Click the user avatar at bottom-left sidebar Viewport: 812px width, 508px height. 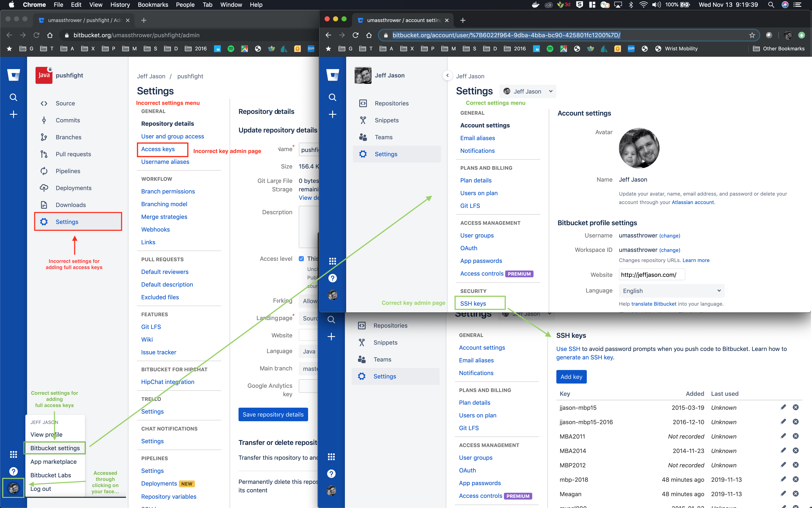coord(13,488)
